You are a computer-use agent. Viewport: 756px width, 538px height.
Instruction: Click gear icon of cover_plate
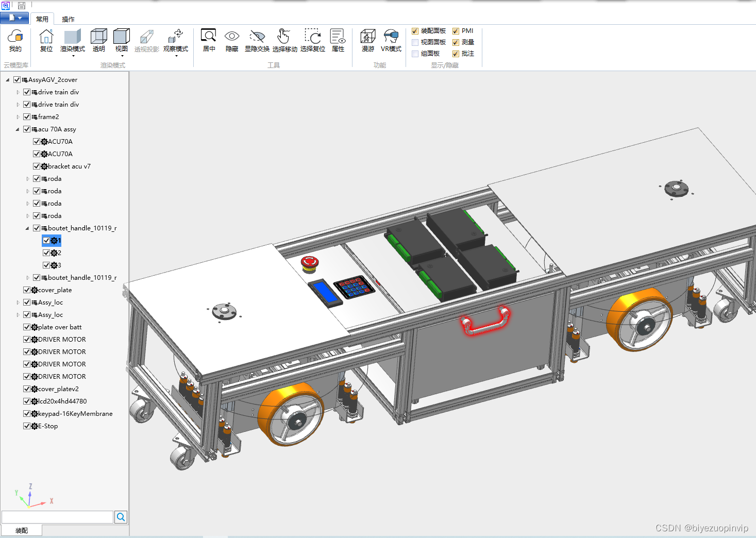coord(35,290)
